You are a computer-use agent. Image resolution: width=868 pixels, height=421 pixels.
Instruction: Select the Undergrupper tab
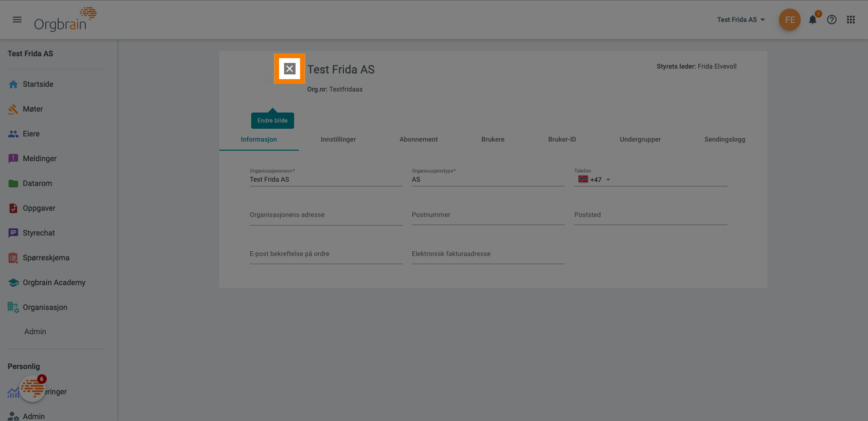click(640, 139)
